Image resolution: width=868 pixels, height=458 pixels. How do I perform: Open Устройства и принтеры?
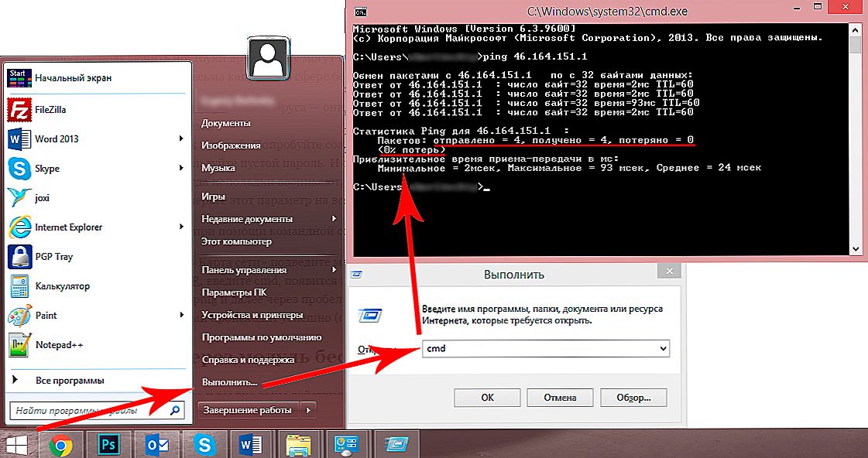coord(252,315)
